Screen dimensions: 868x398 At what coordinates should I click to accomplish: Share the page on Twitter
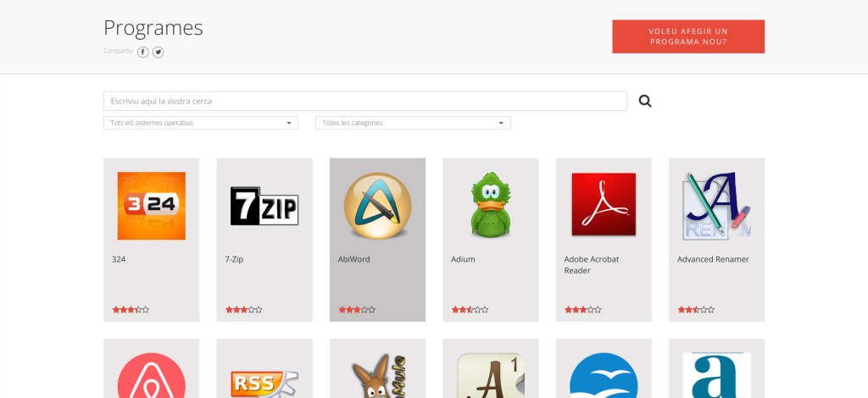point(159,52)
